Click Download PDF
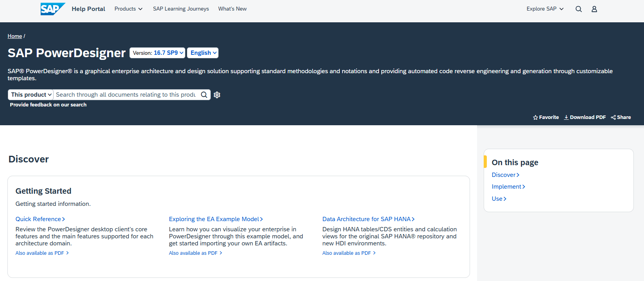 click(x=585, y=117)
